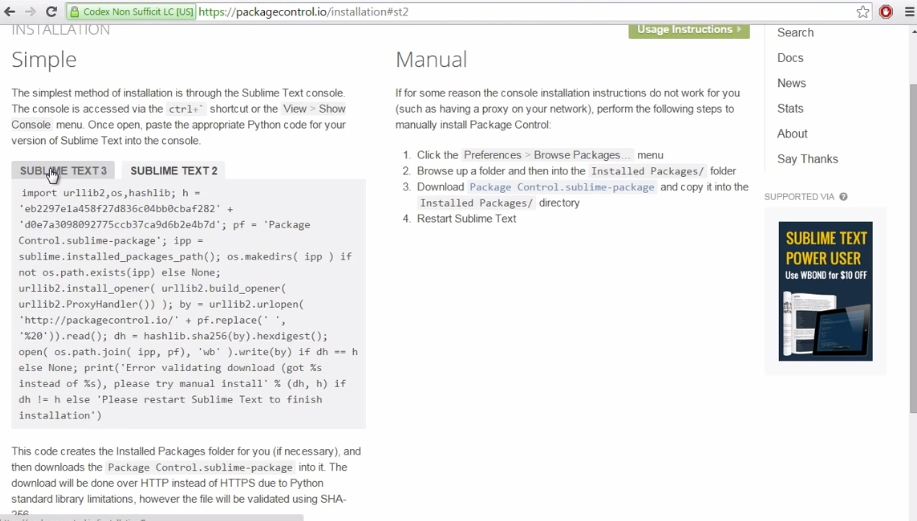Go forward with the browser forward arrow
Screen dimensions: 917x521
point(30,12)
